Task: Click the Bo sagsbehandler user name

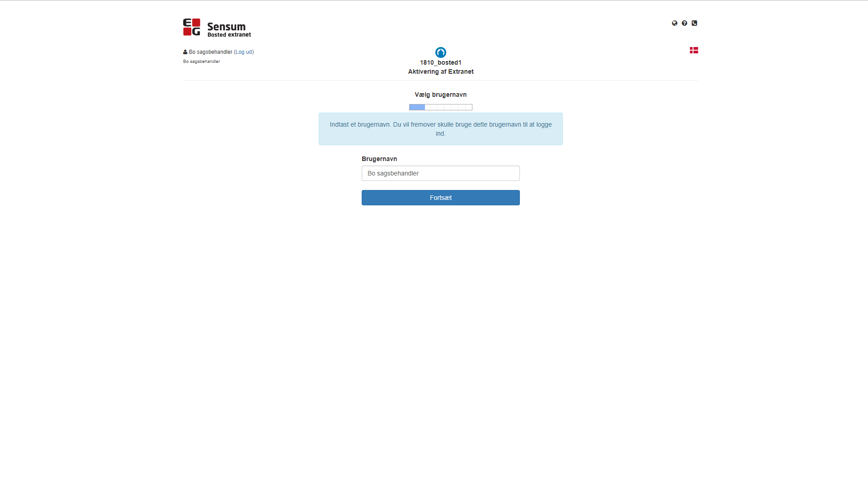Action: tap(211, 52)
